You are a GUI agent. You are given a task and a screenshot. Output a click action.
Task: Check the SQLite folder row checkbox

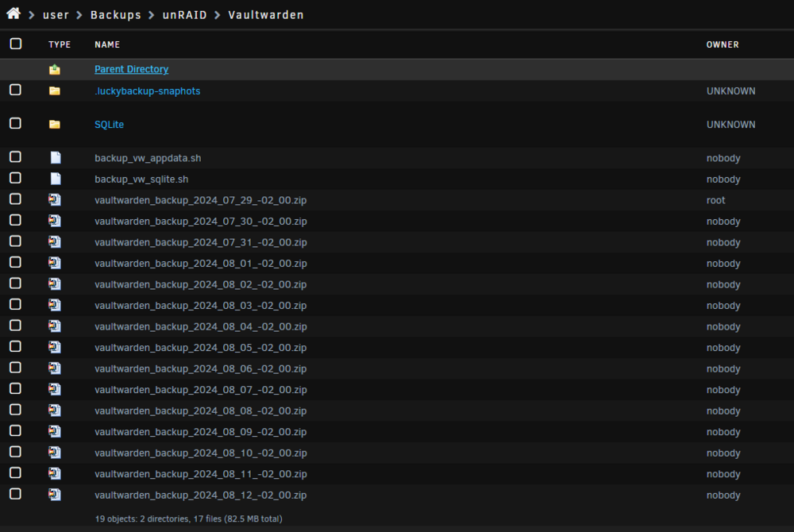click(16, 124)
